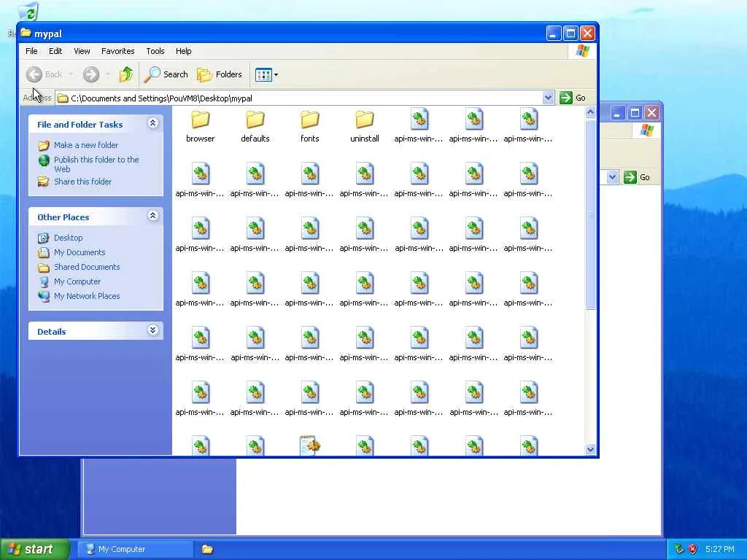
Task: Open the Views dropdown button
Action: (266, 75)
